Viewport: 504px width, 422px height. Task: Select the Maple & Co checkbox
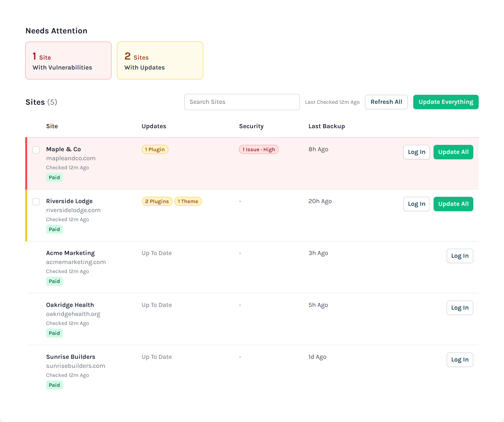36,150
